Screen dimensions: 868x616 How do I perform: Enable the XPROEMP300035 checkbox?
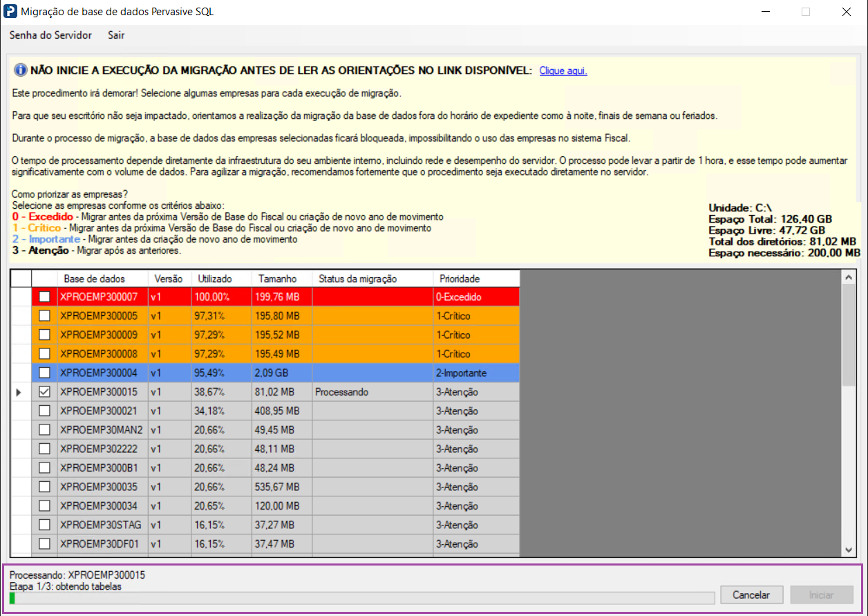[44, 487]
